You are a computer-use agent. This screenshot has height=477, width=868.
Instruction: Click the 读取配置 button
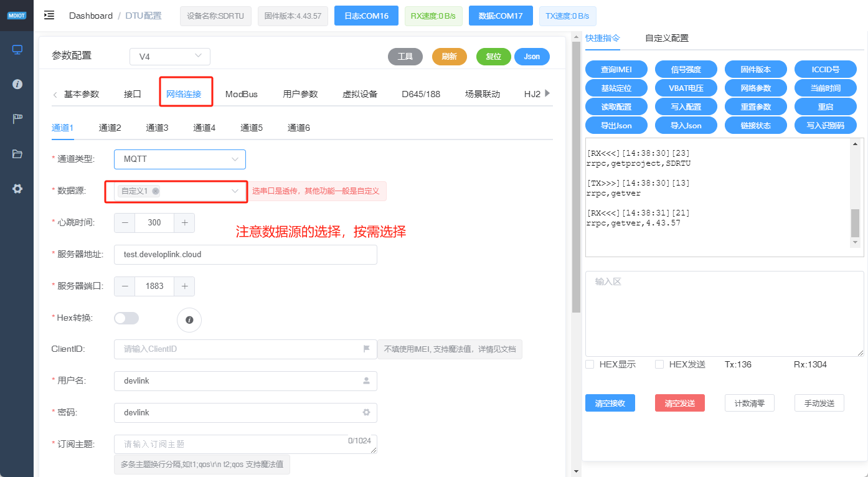tap(616, 106)
